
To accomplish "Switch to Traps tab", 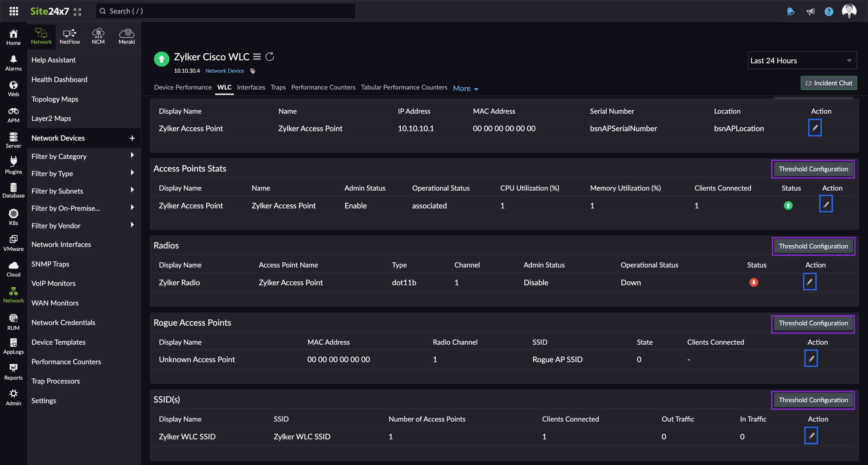I will point(278,87).
